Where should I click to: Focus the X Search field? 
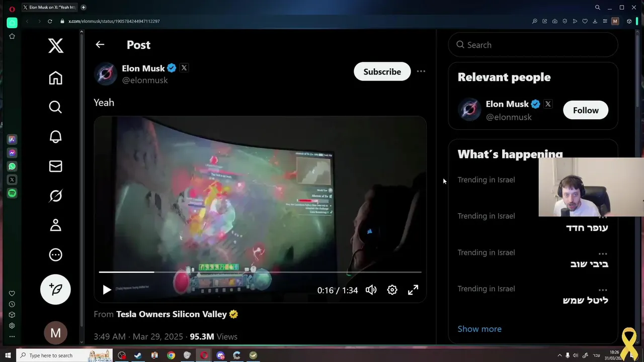click(533, 45)
